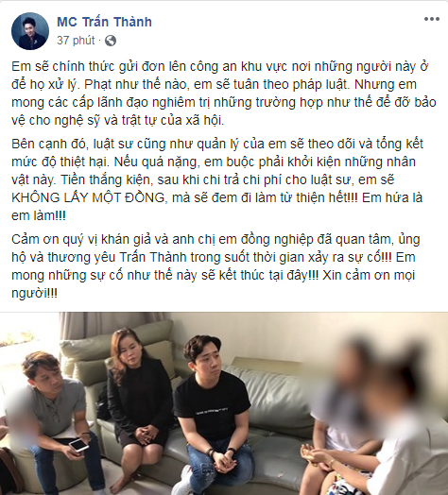This screenshot has width=448, height=495.
Task: Click the first paragraph starting "Em sẽ chính thức"
Action: [x=224, y=94]
